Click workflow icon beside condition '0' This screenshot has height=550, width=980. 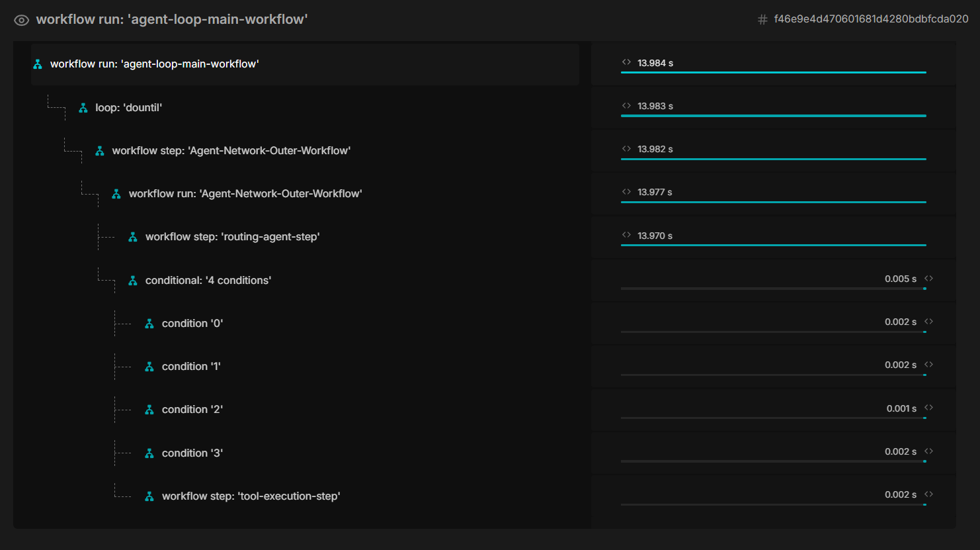click(149, 324)
